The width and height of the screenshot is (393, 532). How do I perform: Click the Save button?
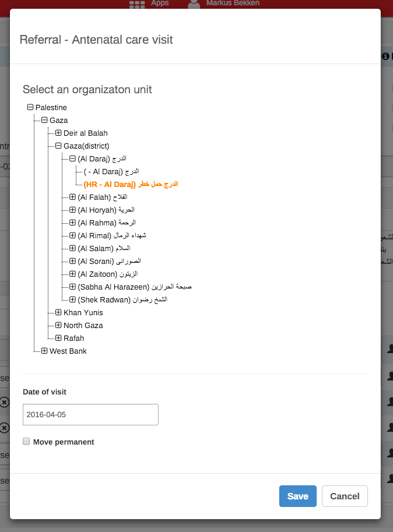click(297, 496)
